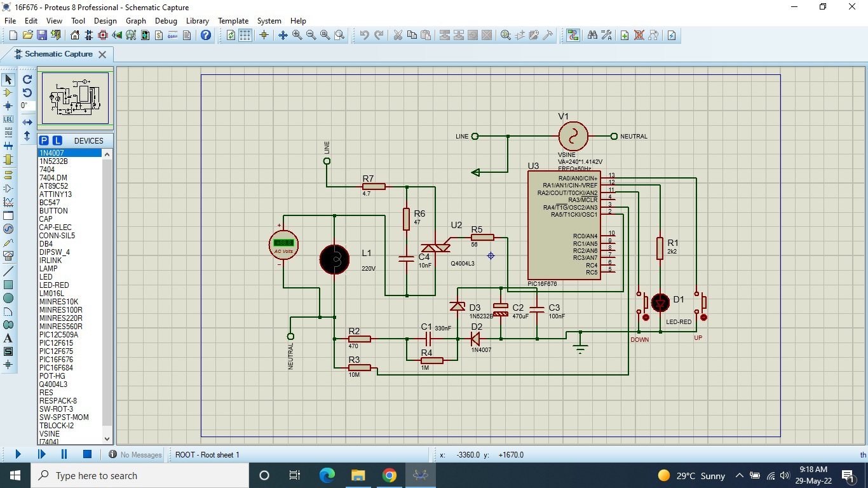Viewport: 868px width, 488px height.
Task: Select the Junction Dot Mode tool
Action: click(8, 106)
